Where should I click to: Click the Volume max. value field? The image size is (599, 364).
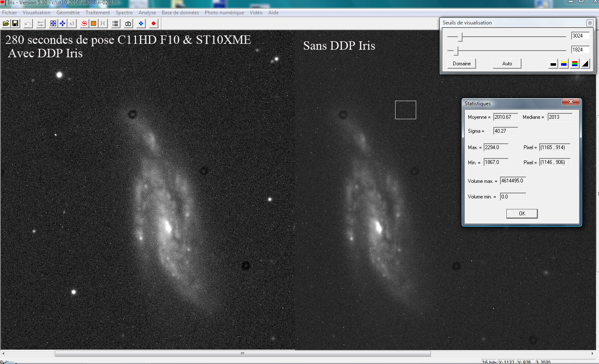point(513,181)
